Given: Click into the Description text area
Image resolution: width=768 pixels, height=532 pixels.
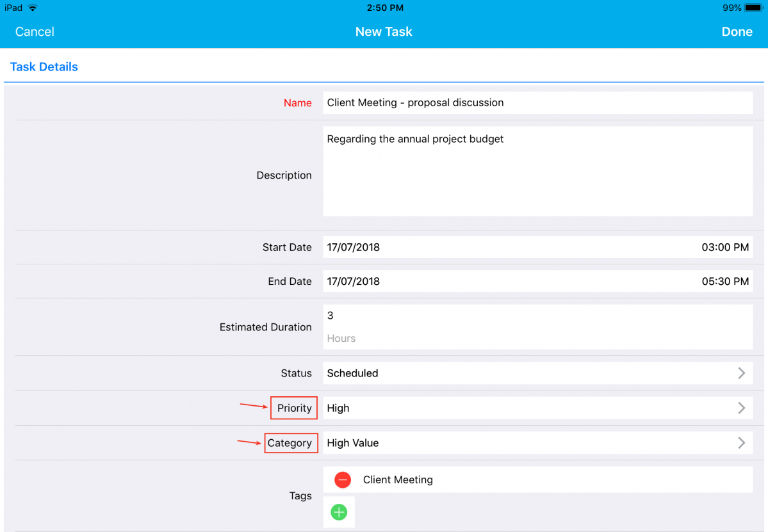Looking at the screenshot, I should tap(537, 172).
